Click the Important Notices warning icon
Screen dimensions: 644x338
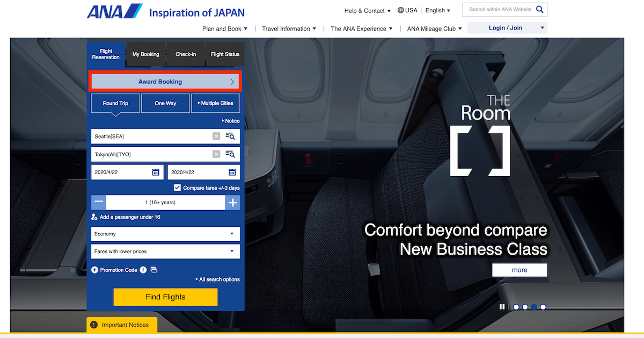coord(94,325)
